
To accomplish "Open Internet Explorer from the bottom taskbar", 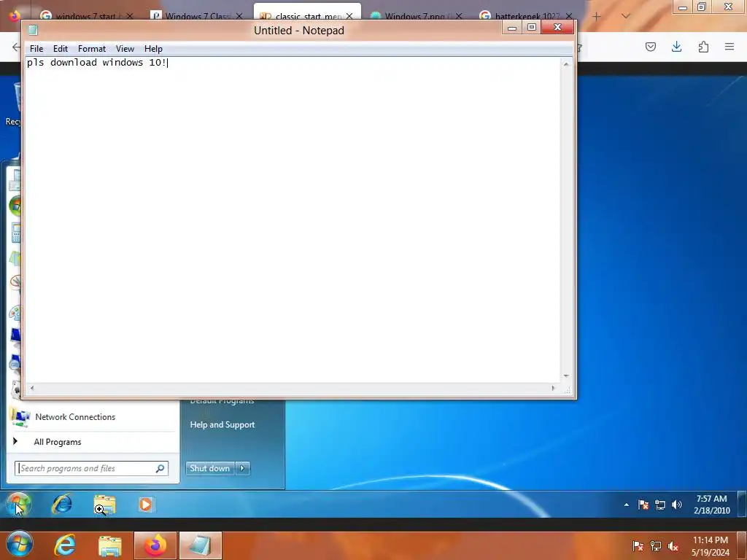I will tap(64, 545).
